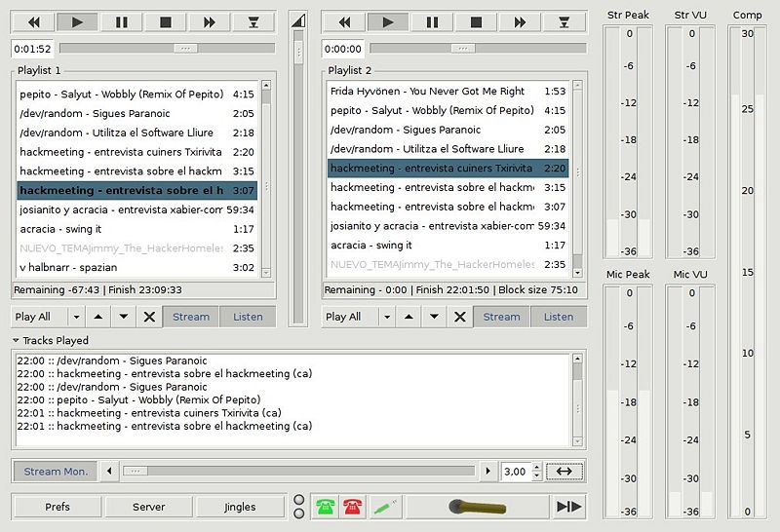Click the green connector cable icon
Viewport: 780px width, 532px height.
point(384,507)
